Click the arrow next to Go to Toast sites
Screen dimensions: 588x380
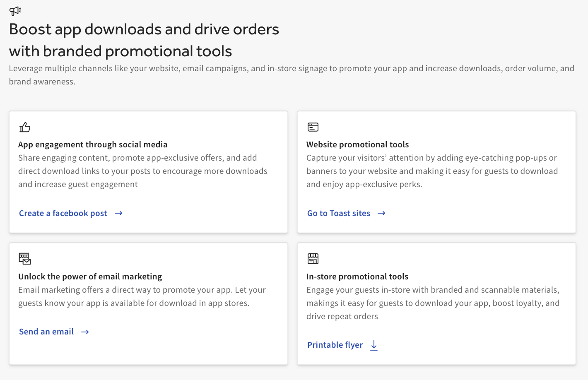[x=381, y=214]
